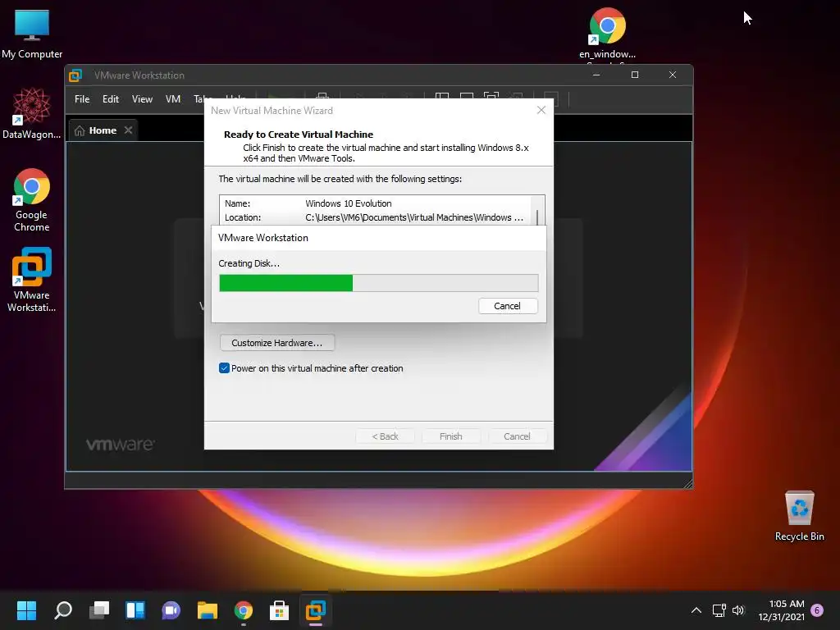Select the en_window... desktop shortcut
840x630 pixels.
pos(607,34)
